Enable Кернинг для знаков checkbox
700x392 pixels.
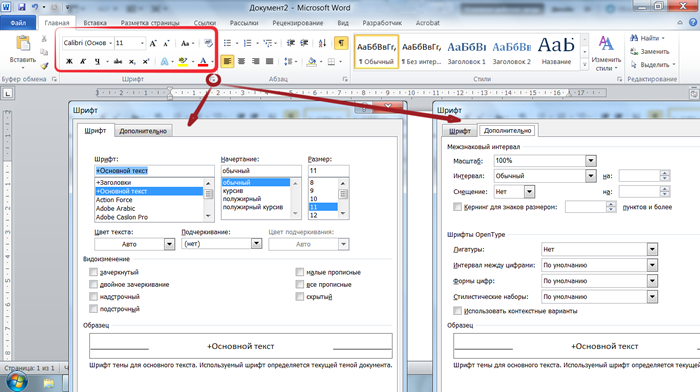pyautogui.click(x=458, y=207)
